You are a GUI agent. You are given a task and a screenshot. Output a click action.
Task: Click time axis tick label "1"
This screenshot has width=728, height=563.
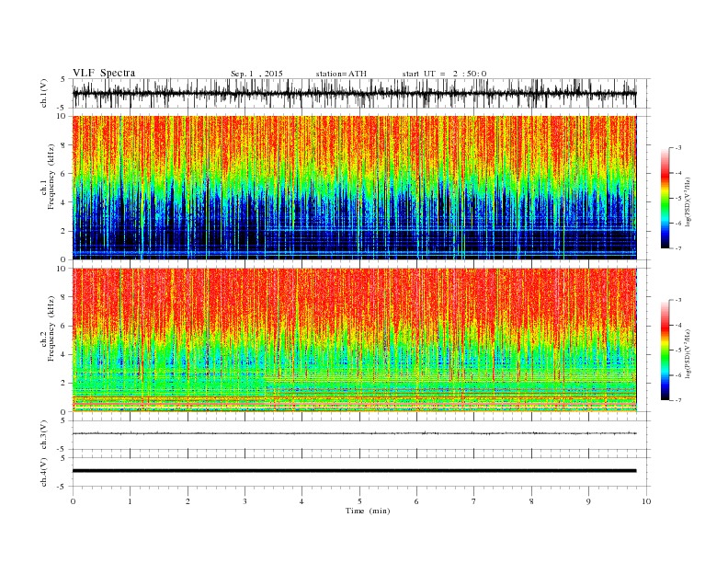pos(131,501)
